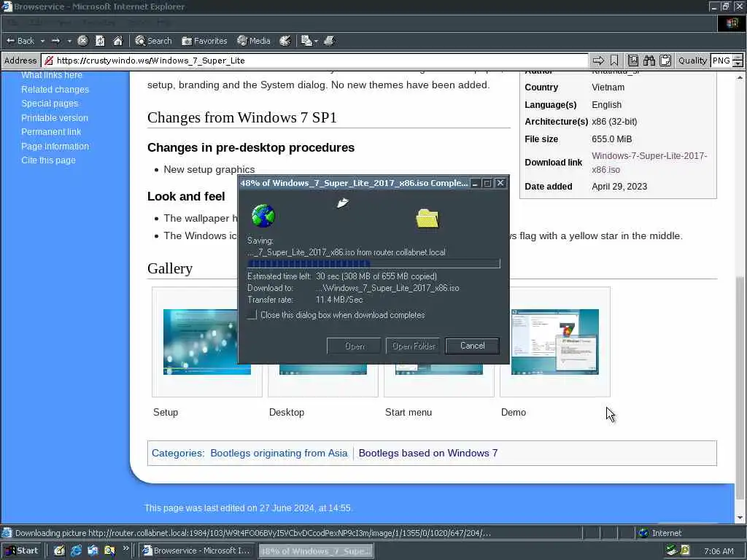Viewport: 747px width, 560px height.
Task: Open the Bootlegs based on Windows 7 category
Action: 427,453
